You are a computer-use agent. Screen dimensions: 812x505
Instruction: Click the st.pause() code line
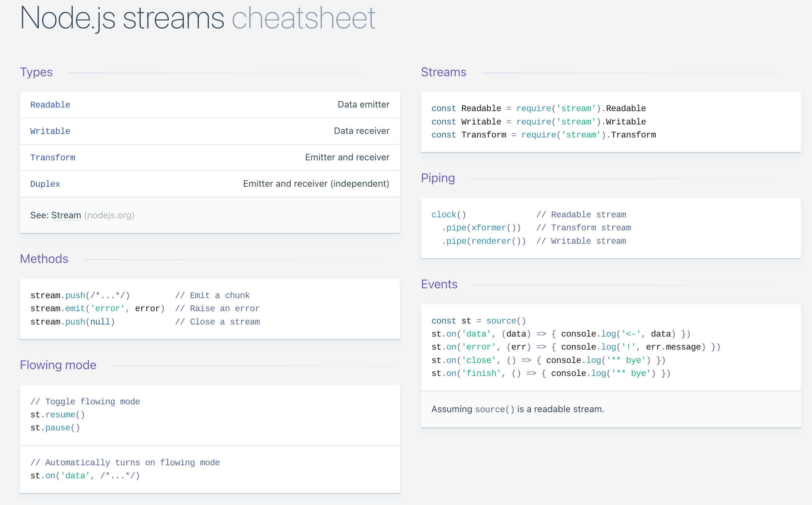tap(55, 428)
